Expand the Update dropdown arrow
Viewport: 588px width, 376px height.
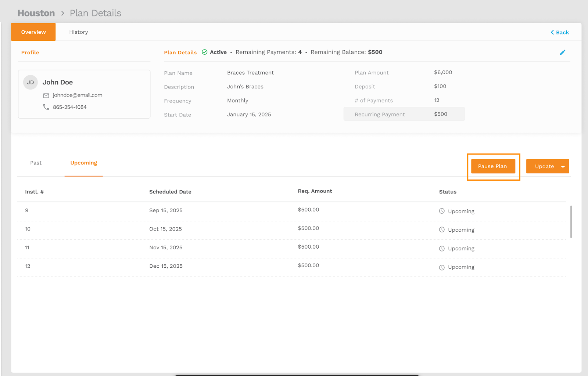click(x=563, y=167)
